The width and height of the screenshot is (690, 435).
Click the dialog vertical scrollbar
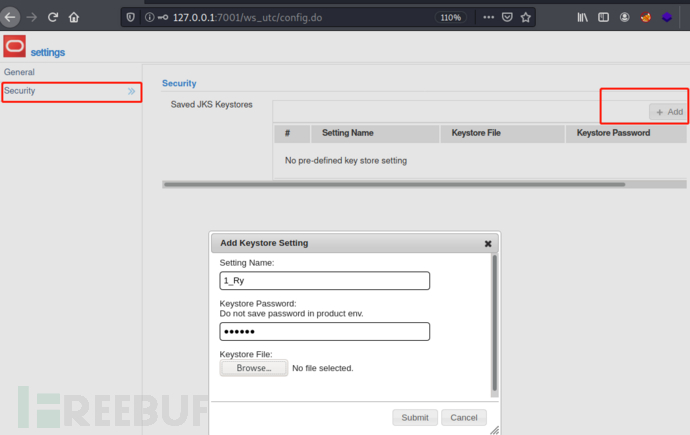click(495, 323)
